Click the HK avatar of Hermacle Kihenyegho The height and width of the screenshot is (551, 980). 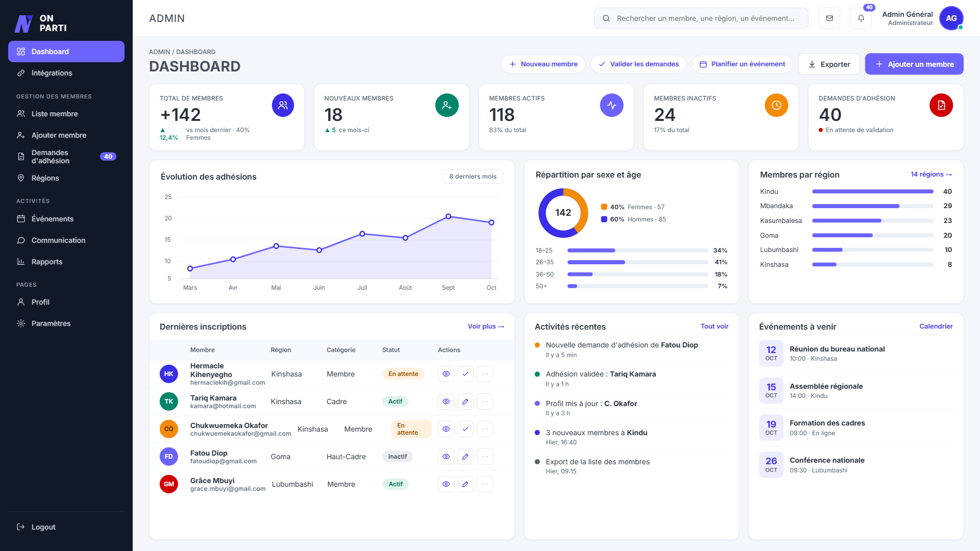click(x=169, y=374)
